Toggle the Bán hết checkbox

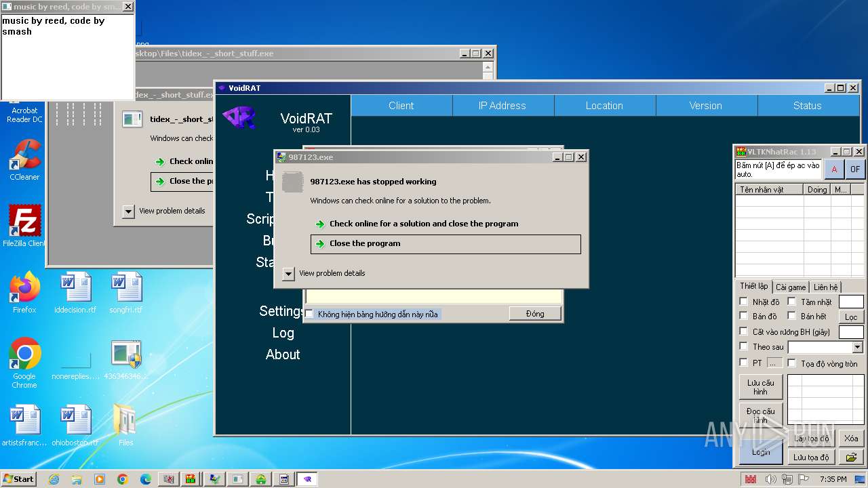[x=791, y=316]
